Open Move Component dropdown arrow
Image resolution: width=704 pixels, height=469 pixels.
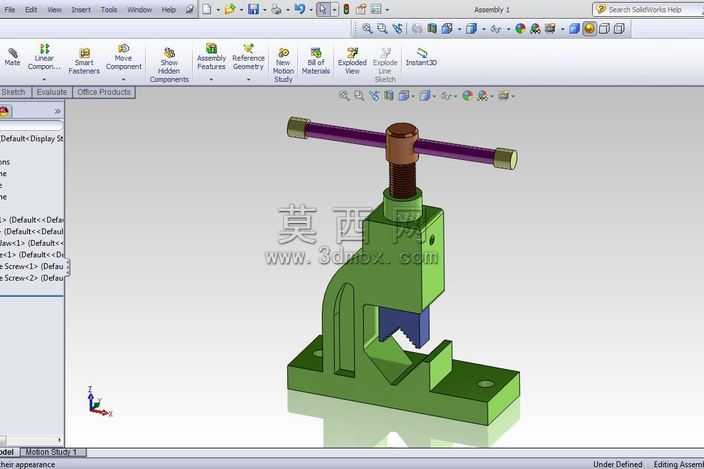123,79
